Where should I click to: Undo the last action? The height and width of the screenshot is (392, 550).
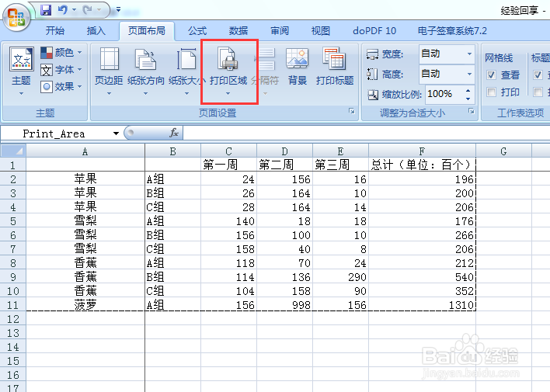click(x=63, y=10)
